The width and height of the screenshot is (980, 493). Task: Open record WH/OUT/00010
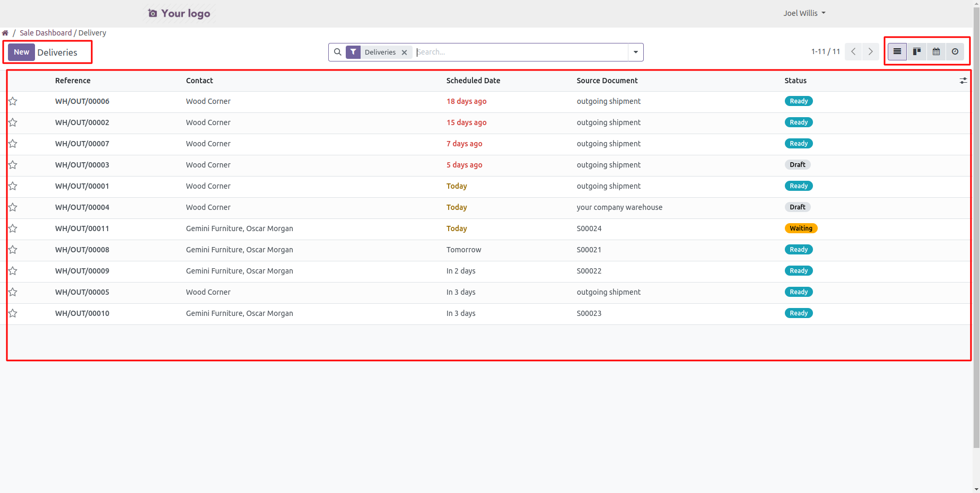[82, 313]
